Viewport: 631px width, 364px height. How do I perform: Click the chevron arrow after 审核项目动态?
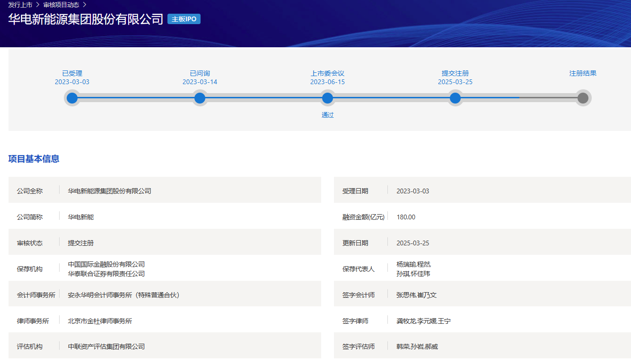85,5
